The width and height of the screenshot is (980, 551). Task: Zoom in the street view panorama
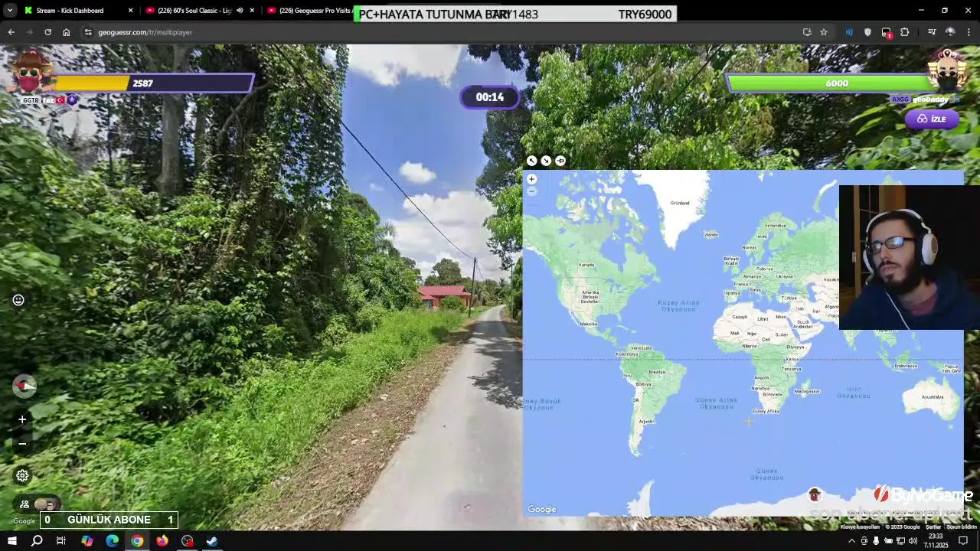22,419
